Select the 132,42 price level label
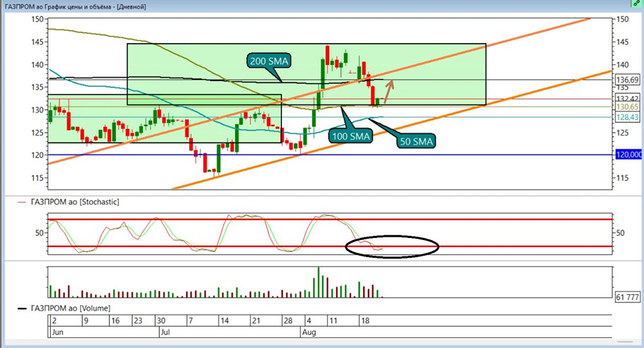The width and height of the screenshot is (644, 348). pos(627,98)
